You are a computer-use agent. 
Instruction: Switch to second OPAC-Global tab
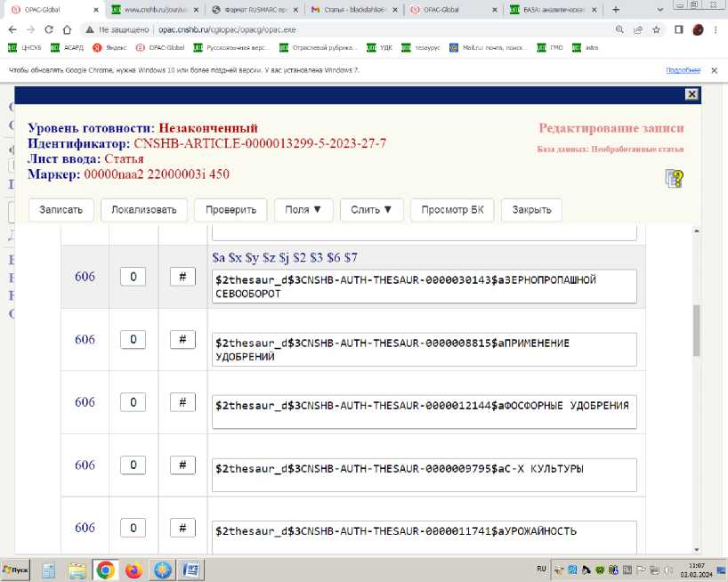tap(454, 9)
